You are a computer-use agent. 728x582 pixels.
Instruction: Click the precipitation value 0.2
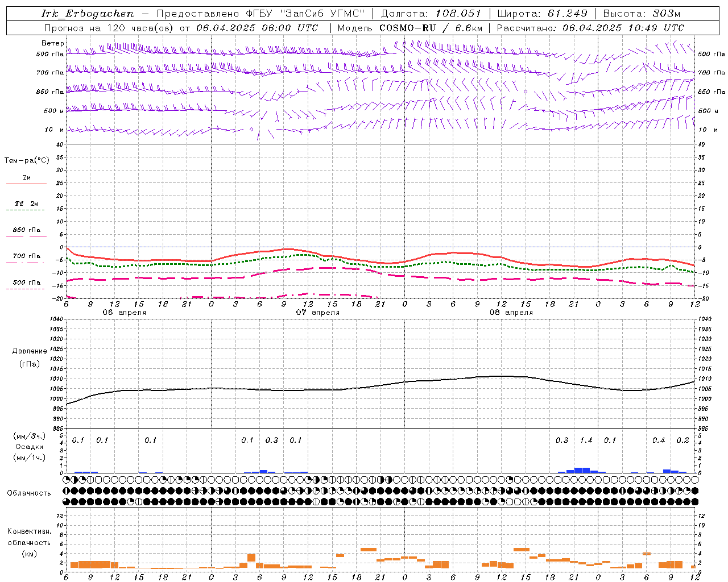(x=682, y=440)
